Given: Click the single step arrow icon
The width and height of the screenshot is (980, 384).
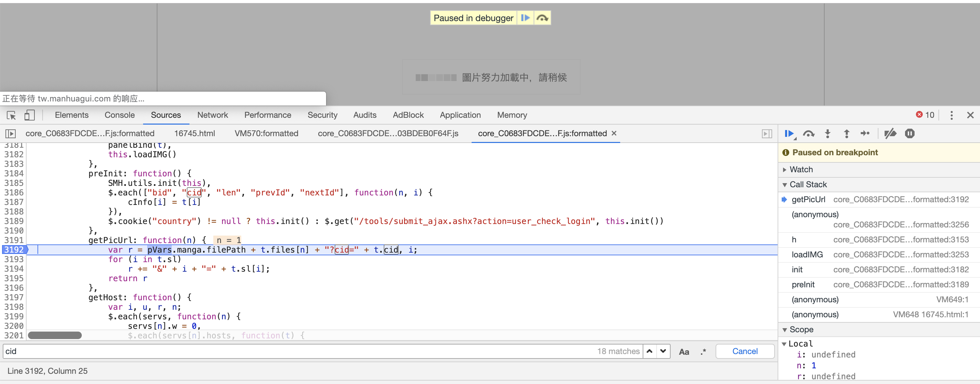Looking at the screenshot, I should [x=865, y=133].
